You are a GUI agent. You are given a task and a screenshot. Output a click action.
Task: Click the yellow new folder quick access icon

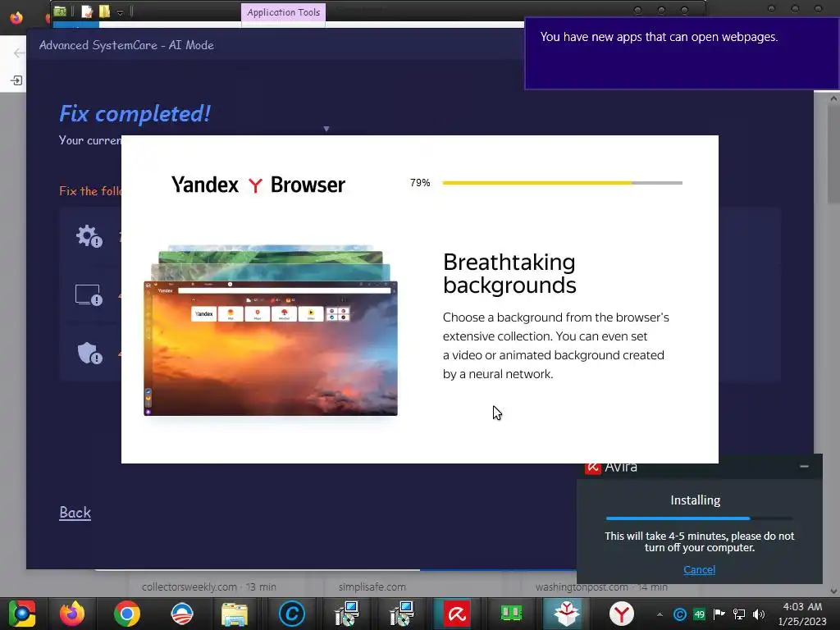pyautogui.click(x=104, y=11)
